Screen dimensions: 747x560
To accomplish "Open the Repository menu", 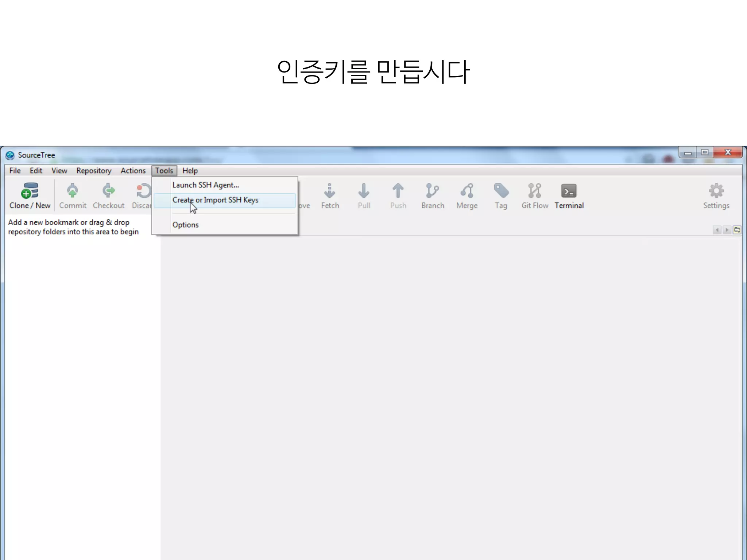I will point(94,171).
